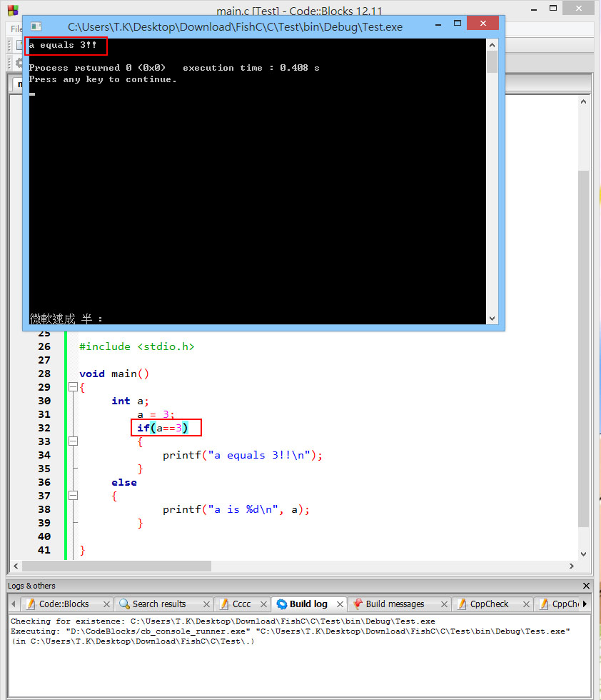Switch to the CppCheck tab

click(x=489, y=604)
